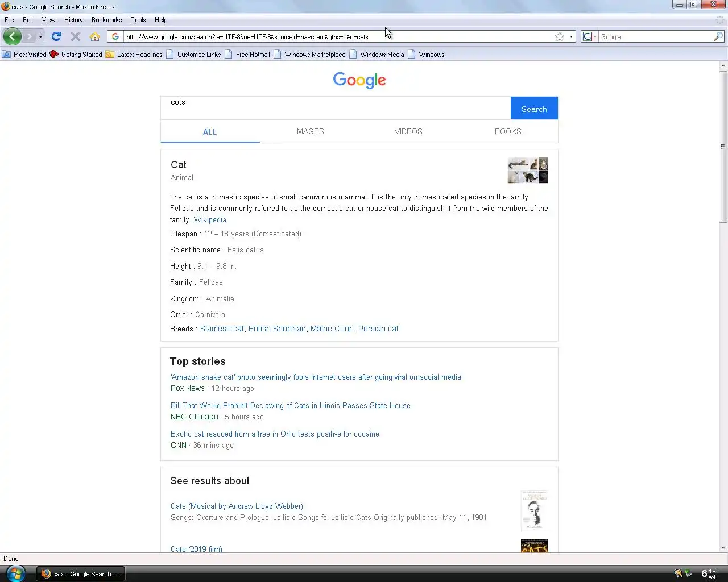Viewport: 728px width, 582px height.
Task: Click the cats query input field
Action: 336,108
